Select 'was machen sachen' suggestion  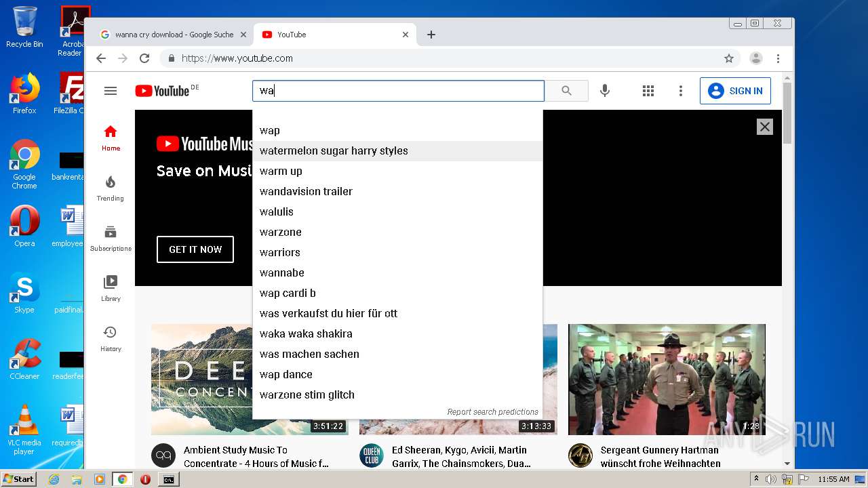(x=397, y=354)
